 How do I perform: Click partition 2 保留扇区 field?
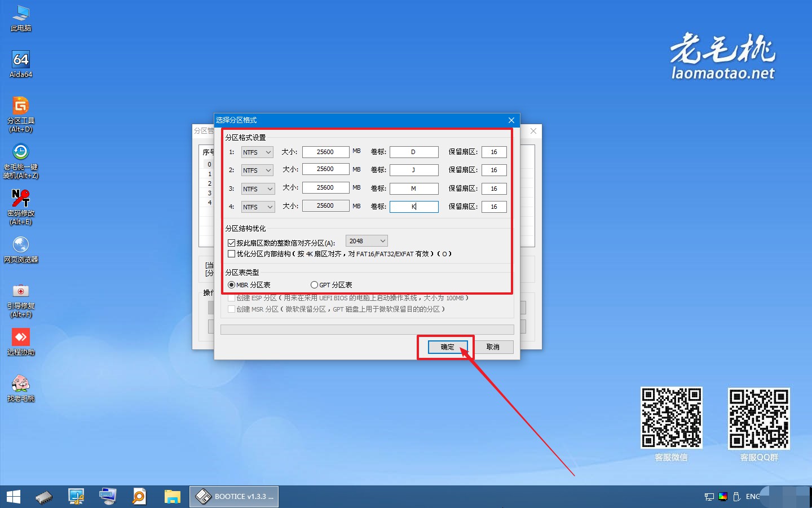(x=494, y=170)
